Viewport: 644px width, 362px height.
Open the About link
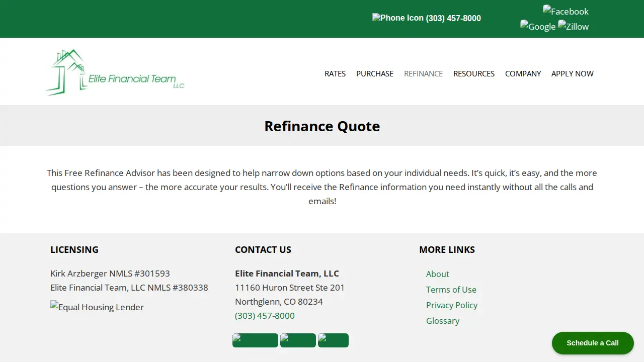[438, 274]
